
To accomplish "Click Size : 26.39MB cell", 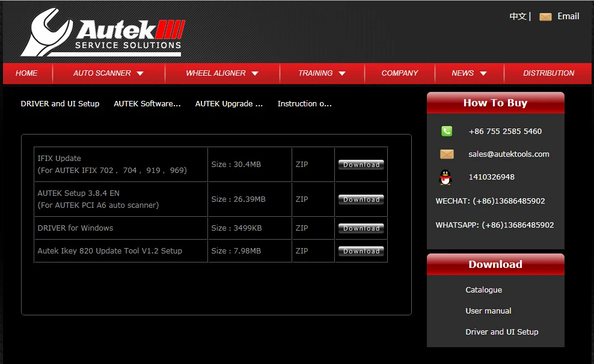I will (x=238, y=199).
